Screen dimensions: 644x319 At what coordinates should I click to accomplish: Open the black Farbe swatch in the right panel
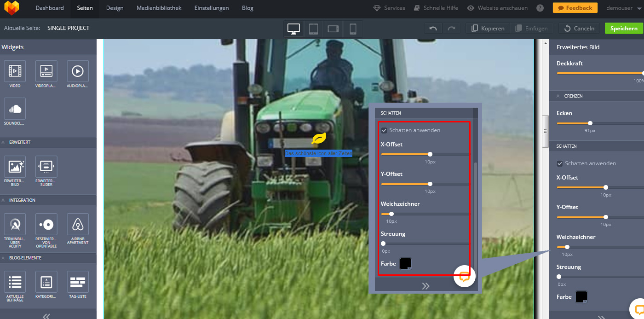pos(581,297)
